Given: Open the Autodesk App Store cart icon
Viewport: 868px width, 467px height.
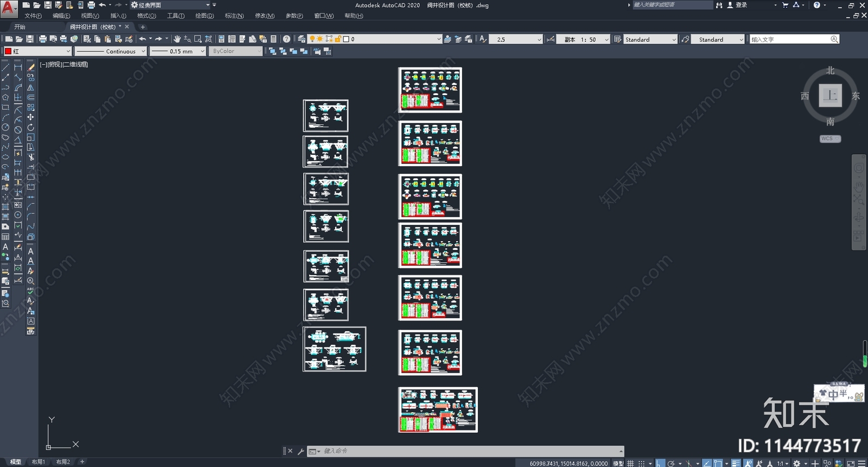Looking at the screenshot, I should coord(785,5).
